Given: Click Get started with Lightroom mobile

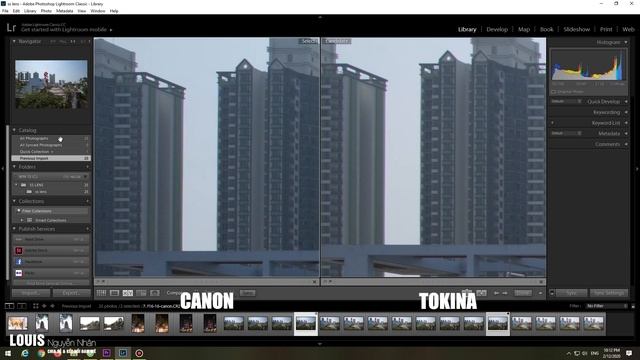Looking at the screenshot, I should pyautogui.click(x=64, y=30).
